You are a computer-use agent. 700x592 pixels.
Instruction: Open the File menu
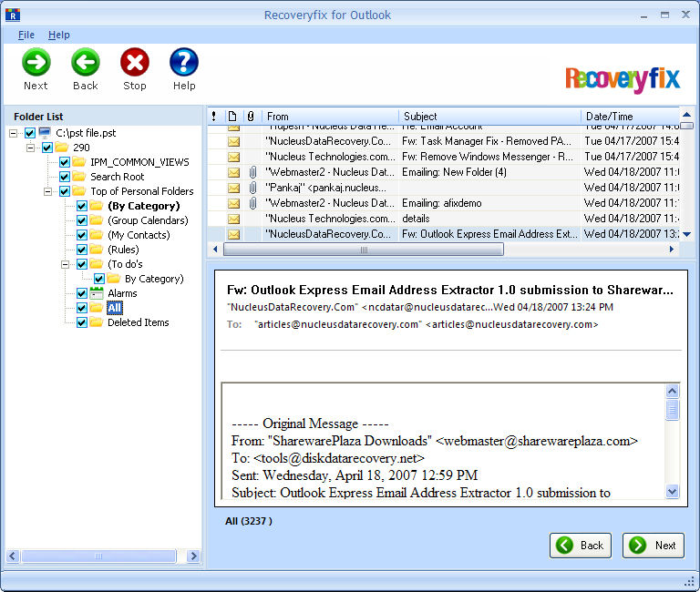[x=26, y=35]
